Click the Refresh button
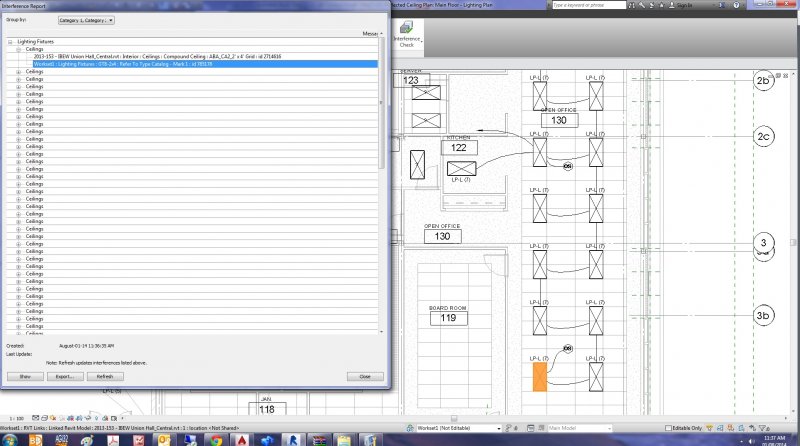The width and height of the screenshot is (800, 446). click(105, 377)
